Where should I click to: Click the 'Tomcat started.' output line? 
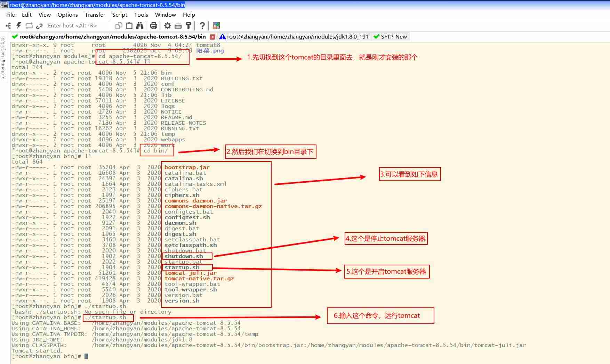[37, 351]
